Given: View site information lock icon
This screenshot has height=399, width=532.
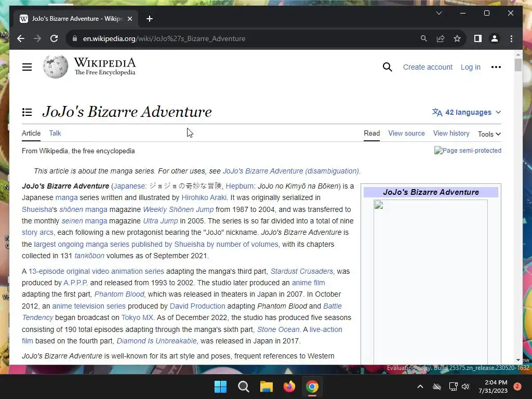Looking at the screenshot, I should pyautogui.click(x=75, y=38).
